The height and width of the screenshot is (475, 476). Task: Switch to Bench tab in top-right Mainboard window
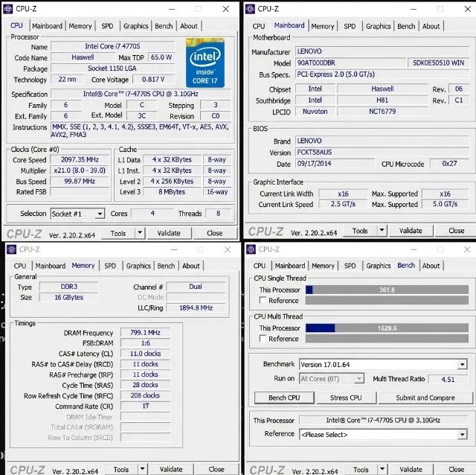click(x=406, y=27)
